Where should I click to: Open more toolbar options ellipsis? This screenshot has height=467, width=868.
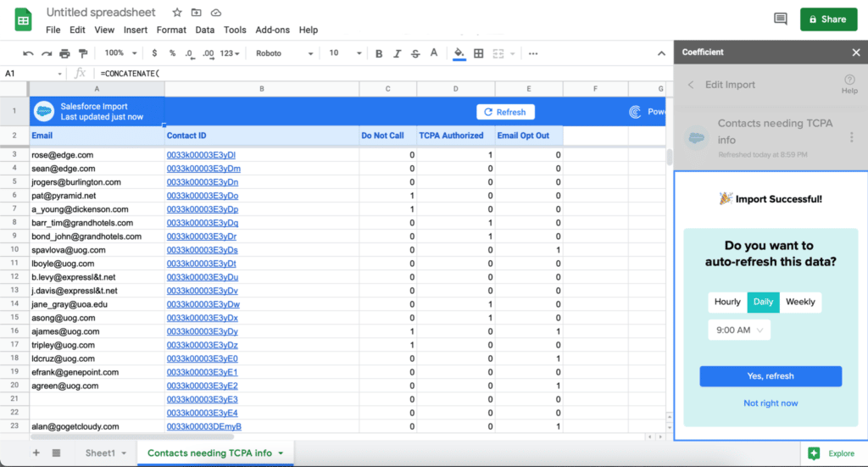[x=533, y=53]
